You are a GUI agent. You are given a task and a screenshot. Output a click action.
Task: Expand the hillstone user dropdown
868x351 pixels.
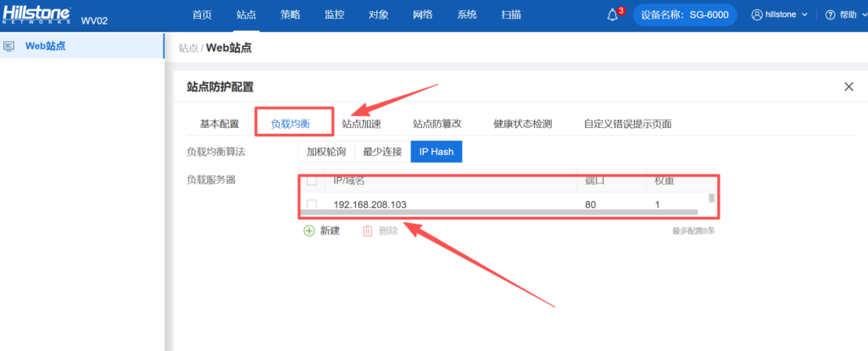click(x=805, y=15)
